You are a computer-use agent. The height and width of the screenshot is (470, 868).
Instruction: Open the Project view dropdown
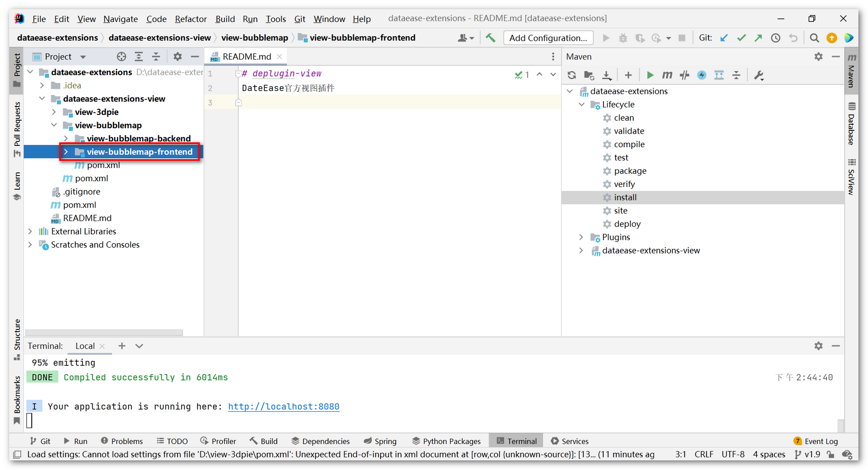(83, 57)
